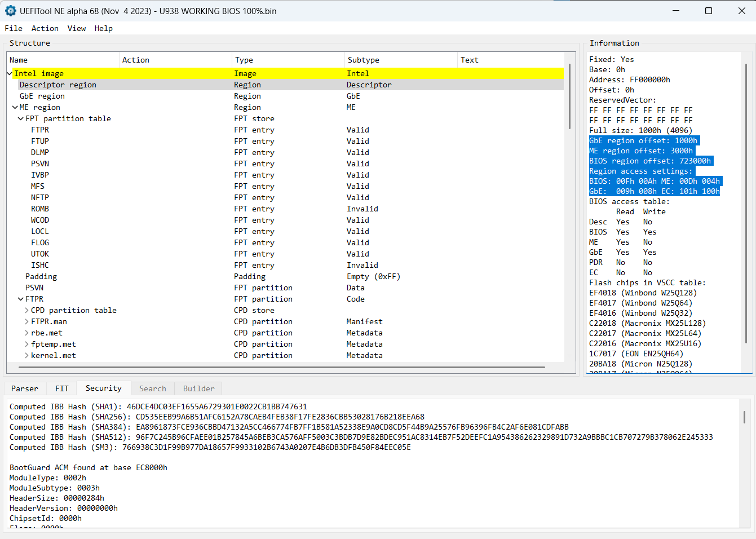Click 'Full size: 1000h (4096)' text
This screenshot has width=756, height=539.
pos(641,130)
